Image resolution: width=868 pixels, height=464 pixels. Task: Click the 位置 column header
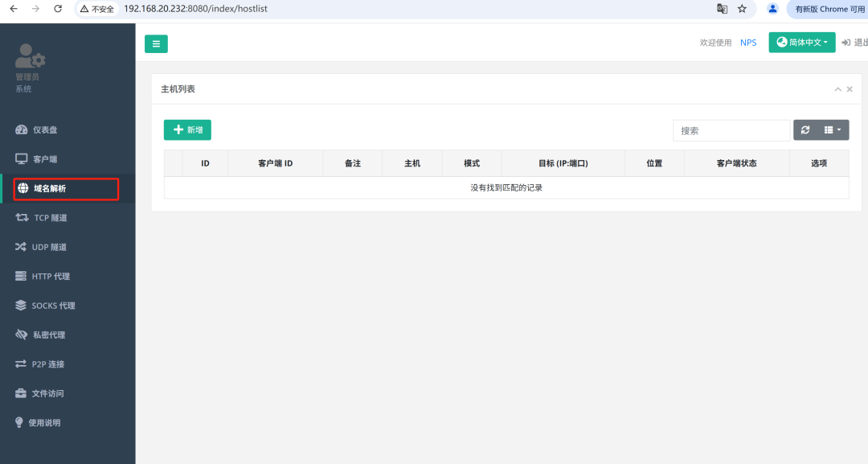654,163
